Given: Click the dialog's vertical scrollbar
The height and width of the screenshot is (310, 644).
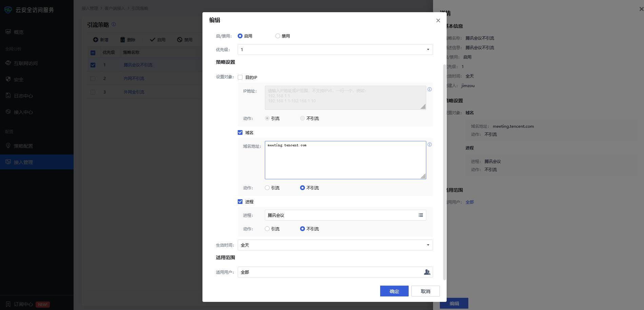Looking at the screenshot, I should coord(445,172).
